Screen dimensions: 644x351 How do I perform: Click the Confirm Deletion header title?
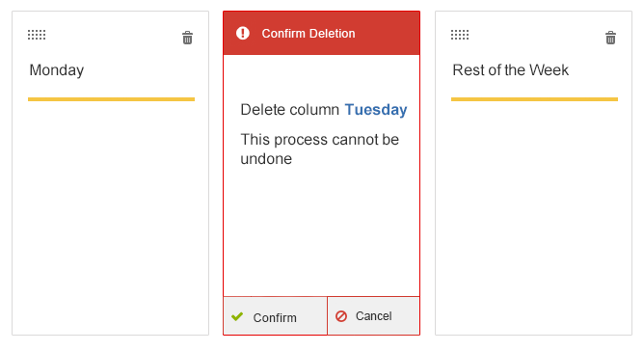pos(309,34)
